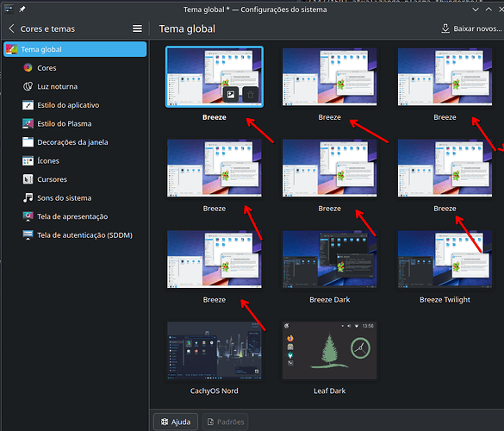Screen dimensions: 504x431
Task: Click the Ajuda lifebuoy icon
Action: pyautogui.click(x=165, y=422)
